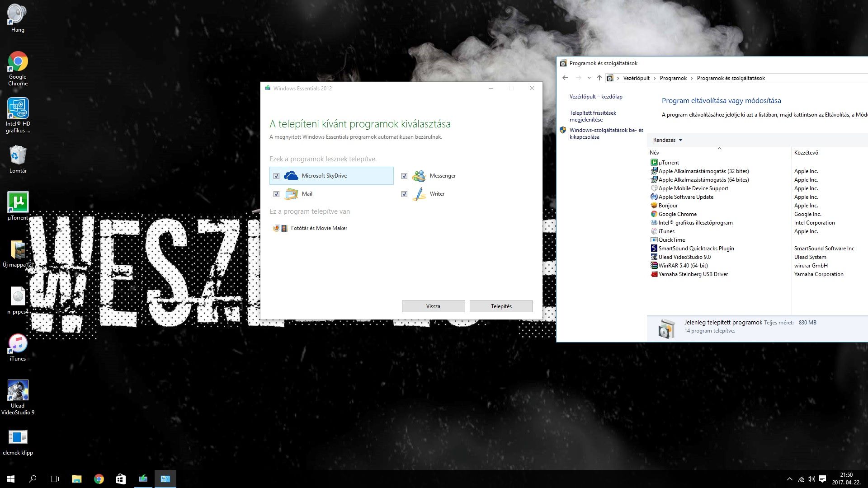Go up one level in Control Panel
868x488 pixels.
[x=599, y=78]
